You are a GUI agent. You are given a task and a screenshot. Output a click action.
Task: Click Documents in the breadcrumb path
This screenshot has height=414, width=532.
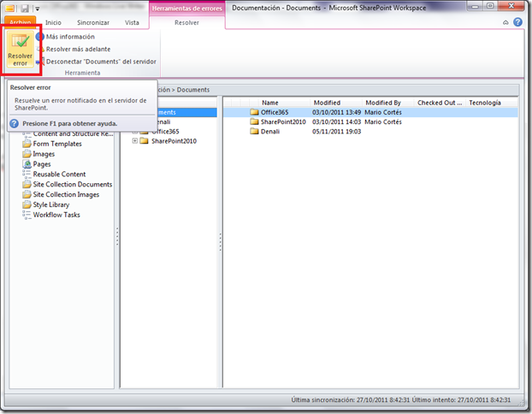click(x=193, y=90)
